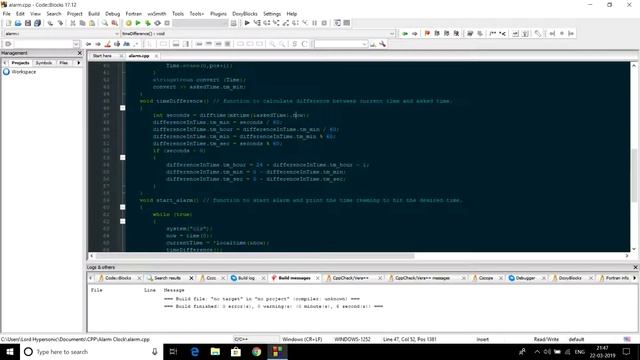The height and width of the screenshot is (360, 640).
Task: Click the Undo icon
Action: 50,23
